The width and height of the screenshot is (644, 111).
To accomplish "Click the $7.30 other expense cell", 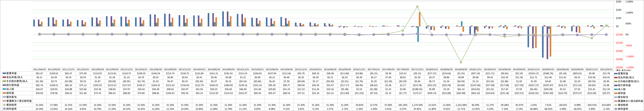I will pyautogui.click(x=286, y=81).
